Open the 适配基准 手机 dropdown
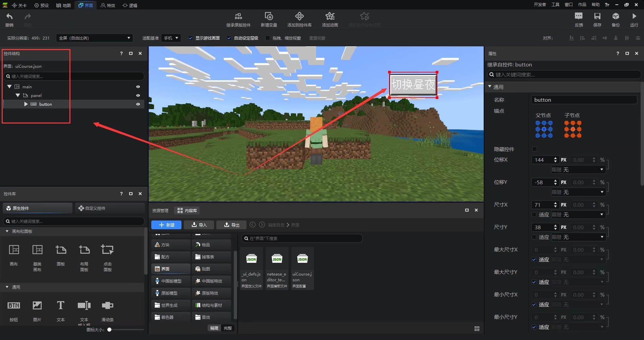This screenshot has height=340, width=644. click(x=171, y=38)
